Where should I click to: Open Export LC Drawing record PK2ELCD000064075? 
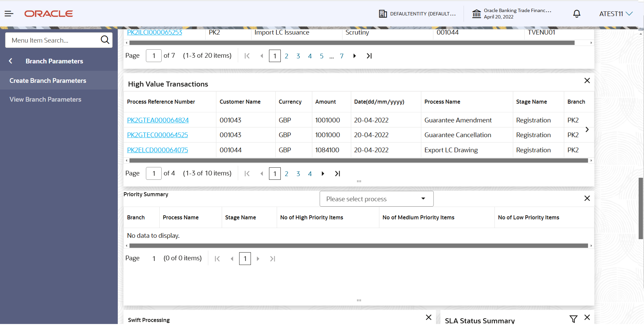[157, 150]
